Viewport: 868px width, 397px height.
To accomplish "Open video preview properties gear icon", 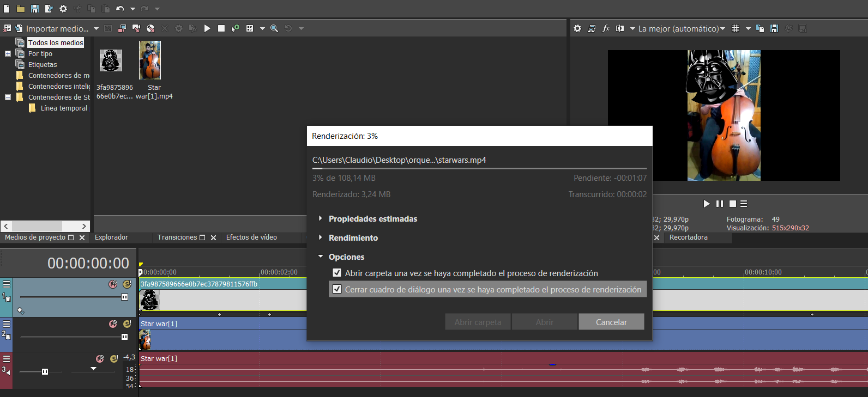I will coord(577,28).
